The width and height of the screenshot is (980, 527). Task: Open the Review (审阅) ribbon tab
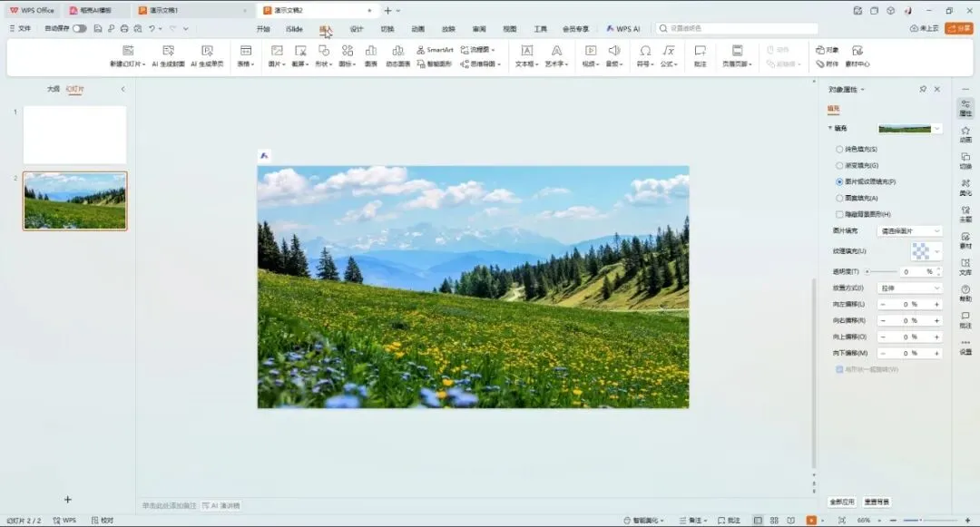point(479,29)
